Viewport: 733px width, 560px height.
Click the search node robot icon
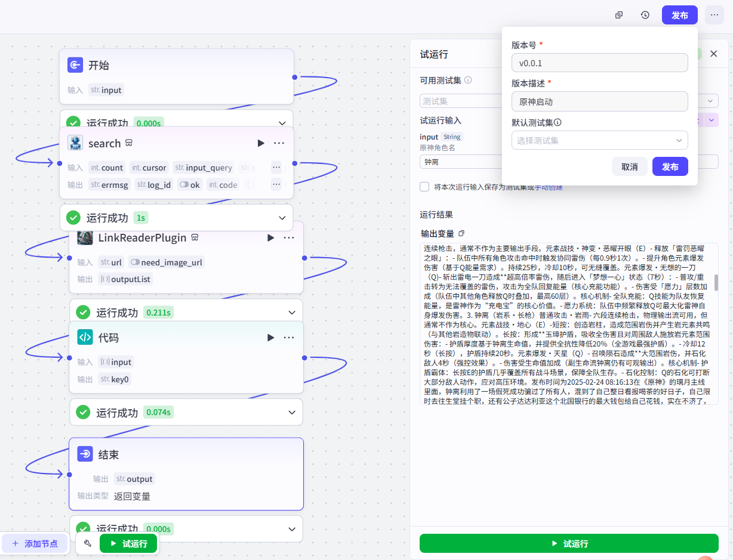75,143
